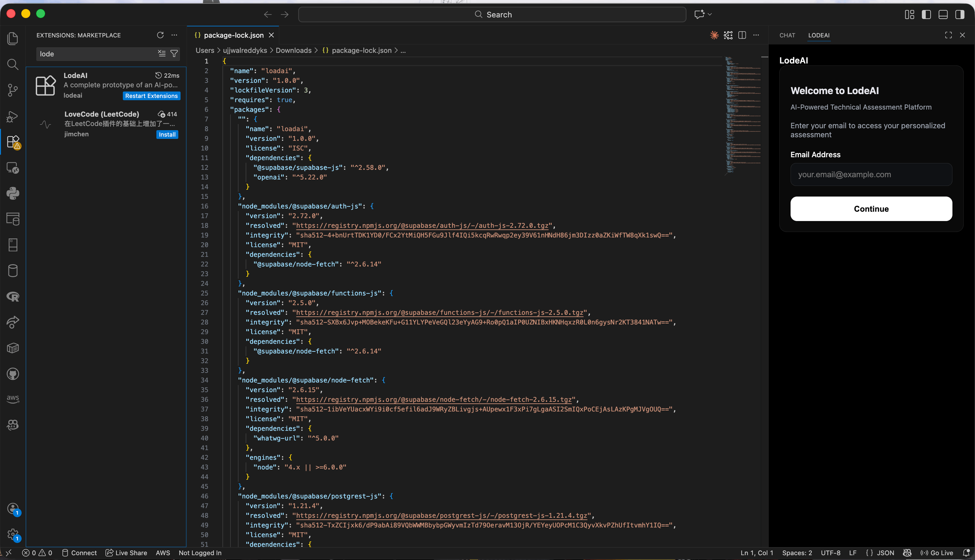Open the GitHub icon in activity bar
The height and width of the screenshot is (560, 975).
click(13, 374)
